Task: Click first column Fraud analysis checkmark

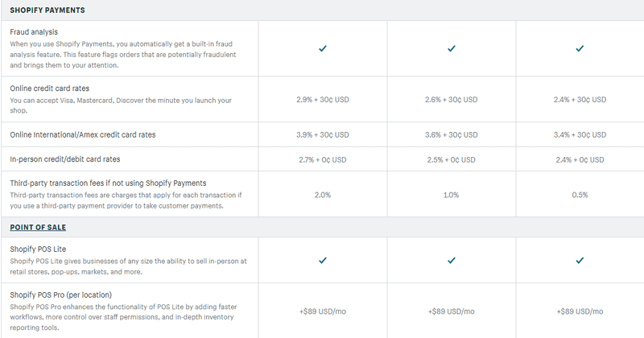Action: [323, 48]
